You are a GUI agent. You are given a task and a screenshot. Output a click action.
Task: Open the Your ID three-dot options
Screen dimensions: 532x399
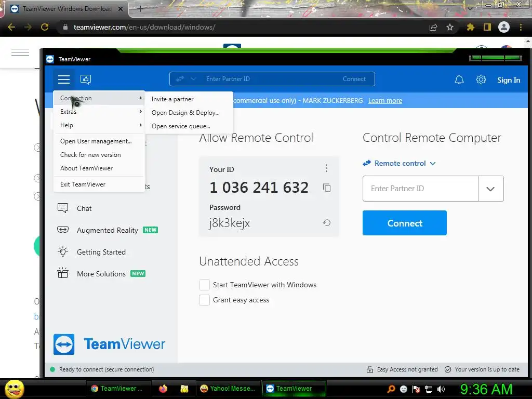[326, 168]
